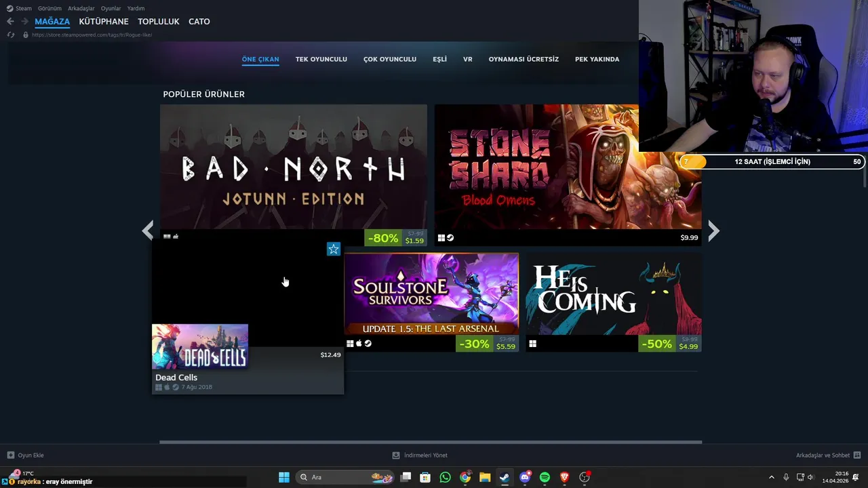Click the Oyun Ekle button
This screenshot has height=488, width=868.
(x=26, y=455)
